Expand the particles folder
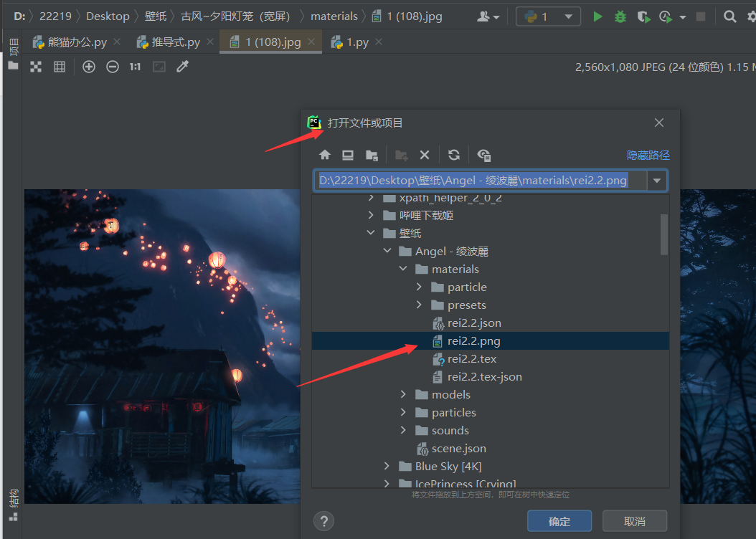 (x=403, y=412)
